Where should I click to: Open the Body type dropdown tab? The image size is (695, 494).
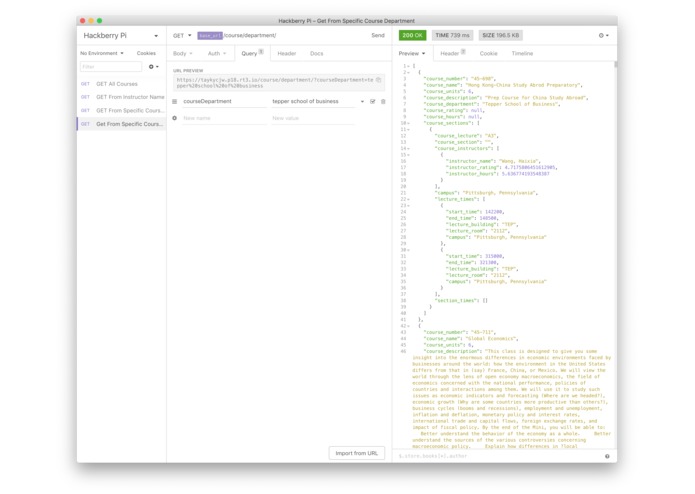pos(183,54)
